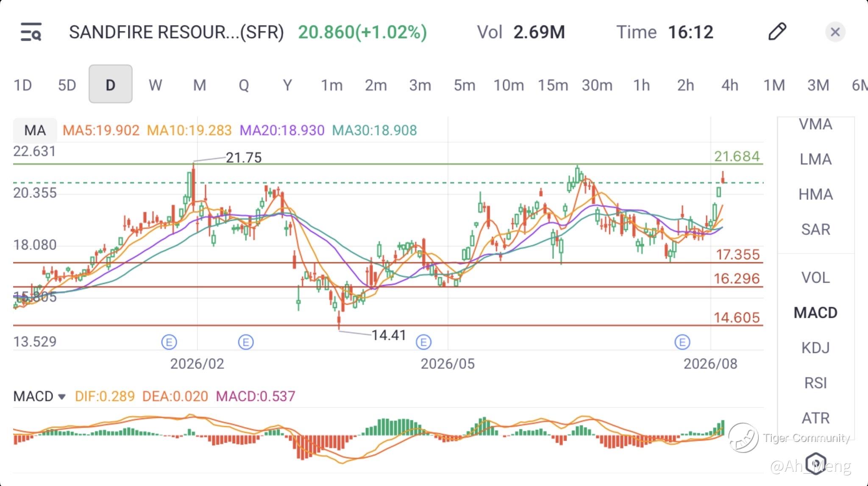The image size is (868, 486).
Task: Tap the 21.684 resistance line label
Action: pyautogui.click(x=737, y=156)
